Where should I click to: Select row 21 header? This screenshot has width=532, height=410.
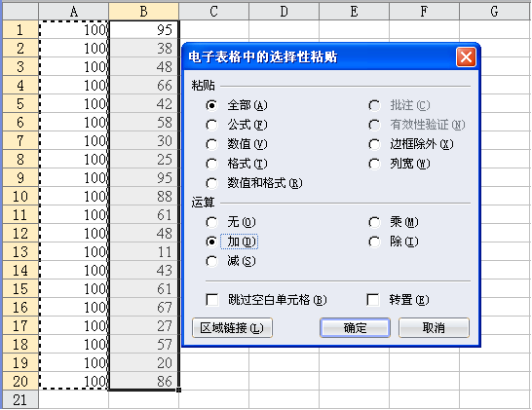click(x=19, y=400)
